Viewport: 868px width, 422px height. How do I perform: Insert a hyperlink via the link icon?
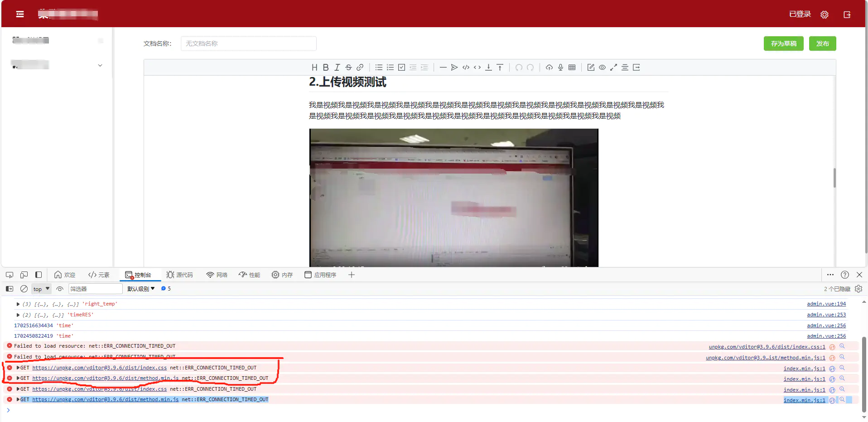360,68
